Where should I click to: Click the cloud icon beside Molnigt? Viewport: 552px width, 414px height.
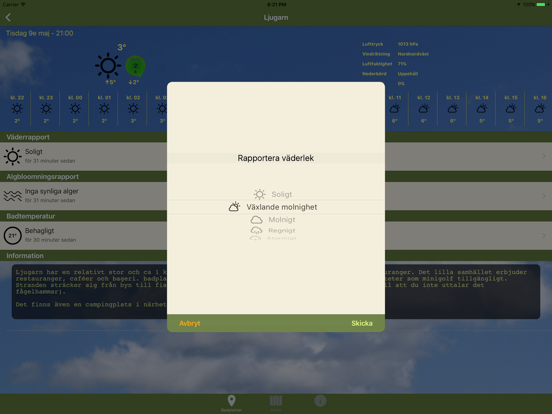[x=256, y=220]
